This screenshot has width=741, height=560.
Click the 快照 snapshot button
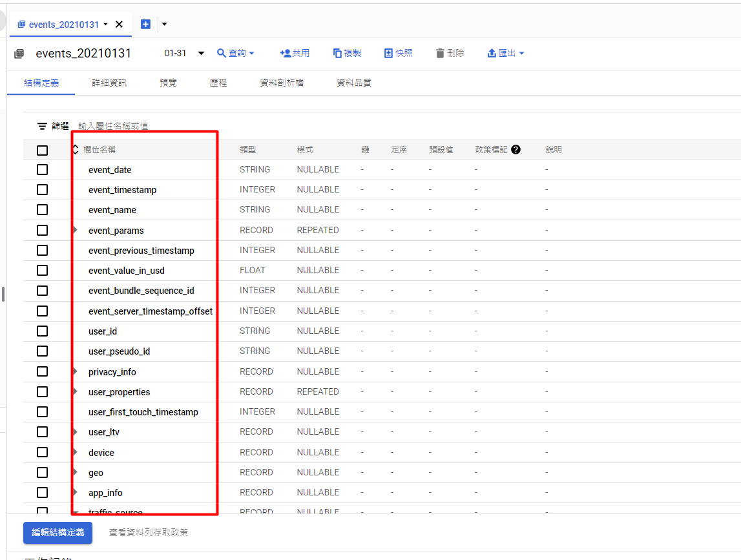(399, 54)
